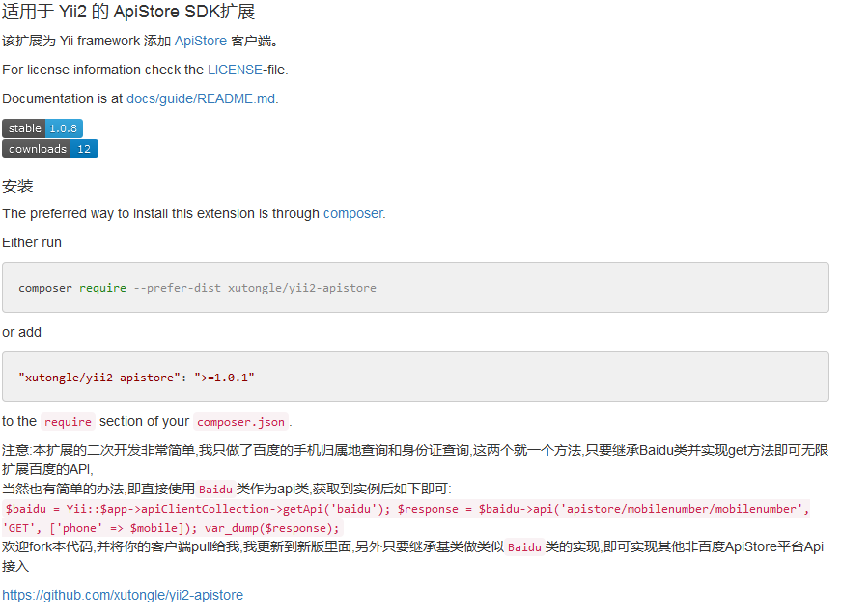The height and width of the screenshot is (616, 841).
Task: Click the 安装 section heading
Action: click(17, 186)
